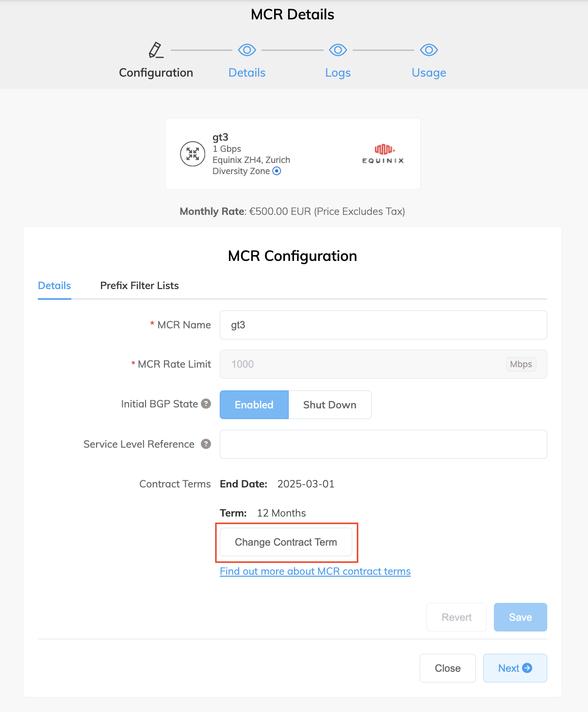This screenshot has width=588, height=712.
Task: Switch to the Prefix Filter Lists tab
Action: coord(139,286)
